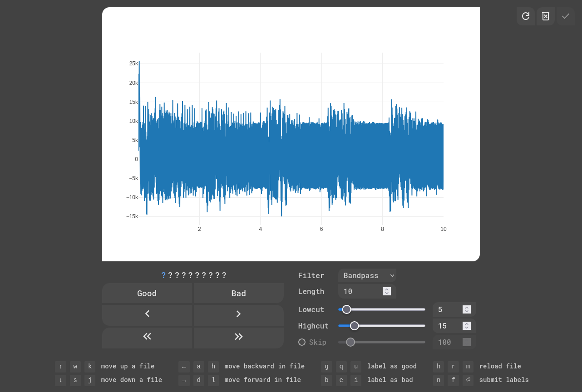The width and height of the screenshot is (582, 392).
Task: Click the Lowcut number stepper arrows
Action: (466, 309)
